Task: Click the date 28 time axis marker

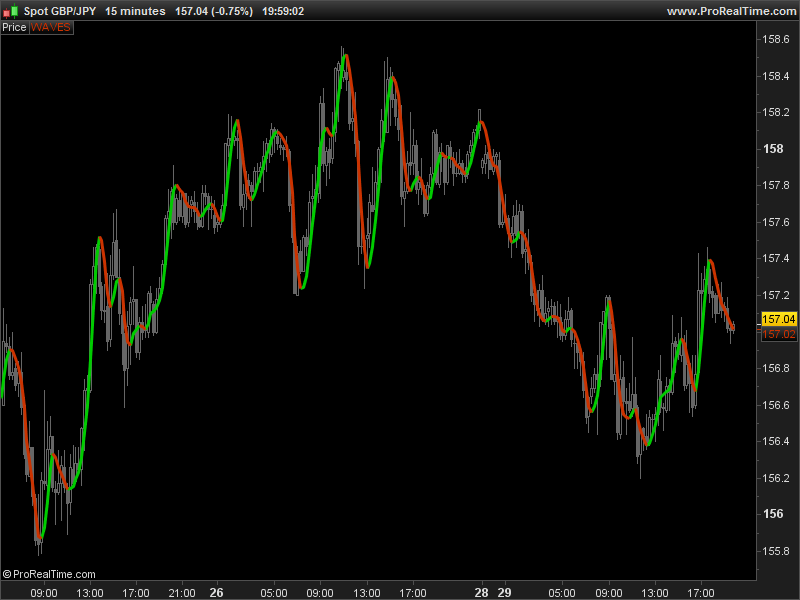Action: click(481, 592)
